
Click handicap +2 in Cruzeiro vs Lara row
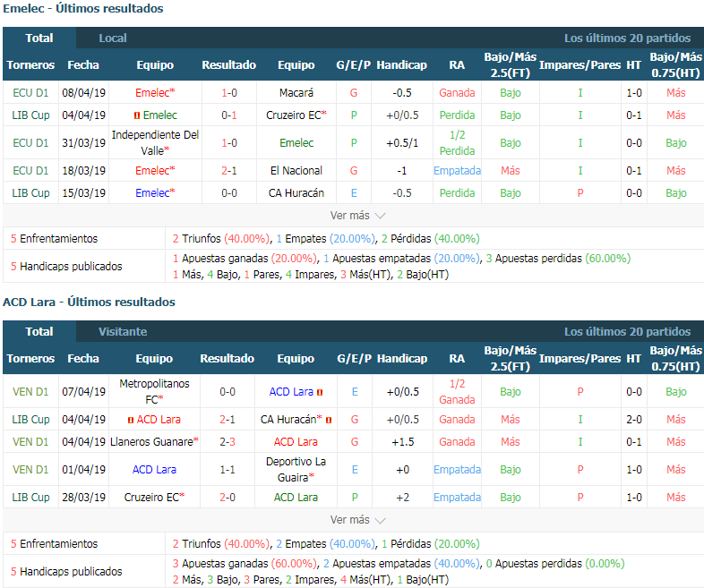(403, 498)
